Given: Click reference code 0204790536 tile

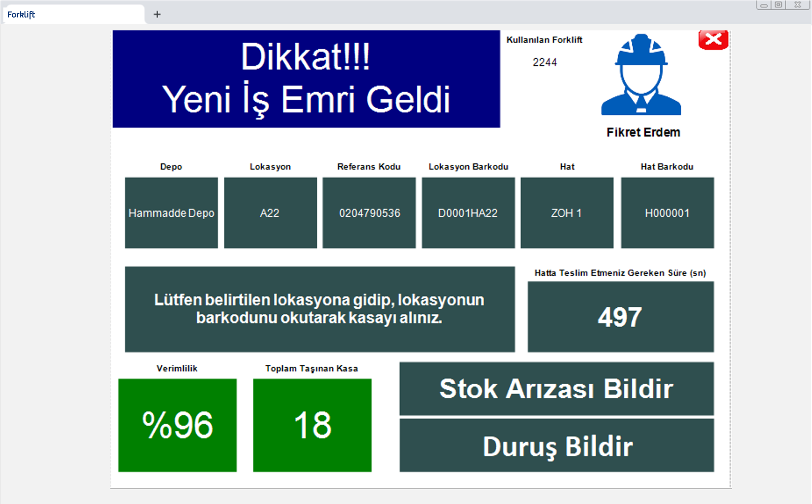Looking at the screenshot, I should click(x=369, y=212).
